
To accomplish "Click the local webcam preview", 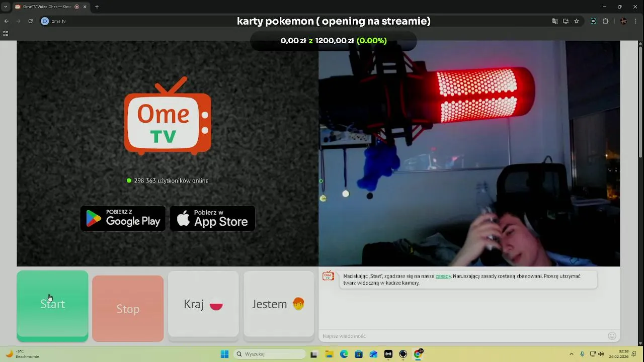I will tap(469, 153).
